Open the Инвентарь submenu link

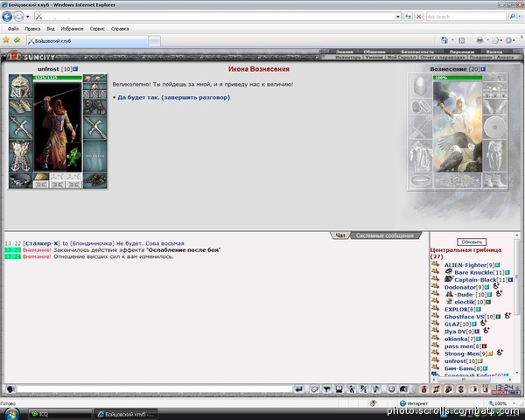[x=348, y=57]
